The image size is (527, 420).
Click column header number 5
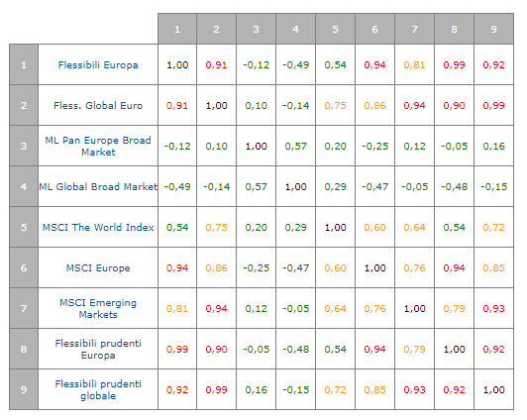tap(336, 30)
